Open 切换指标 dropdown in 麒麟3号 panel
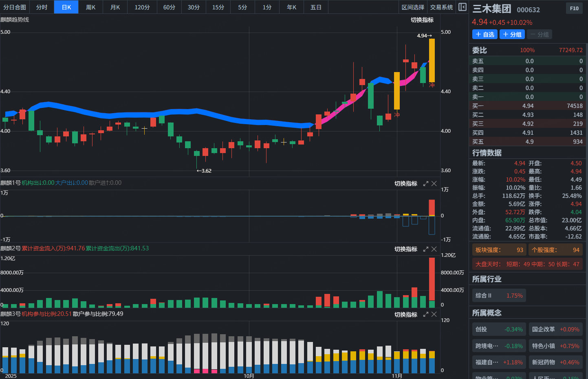 (405, 315)
